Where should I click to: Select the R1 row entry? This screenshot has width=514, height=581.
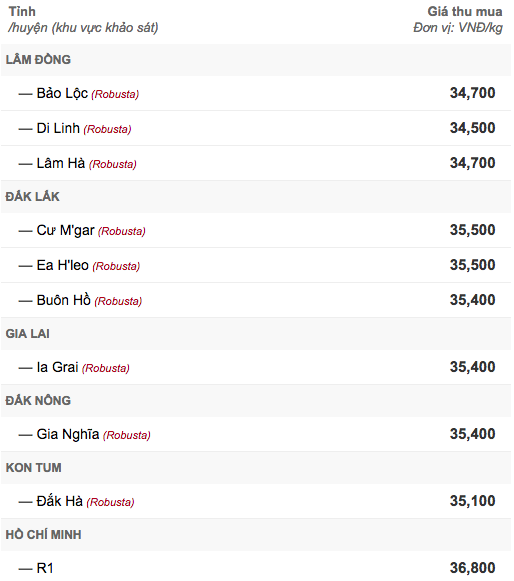(x=256, y=567)
